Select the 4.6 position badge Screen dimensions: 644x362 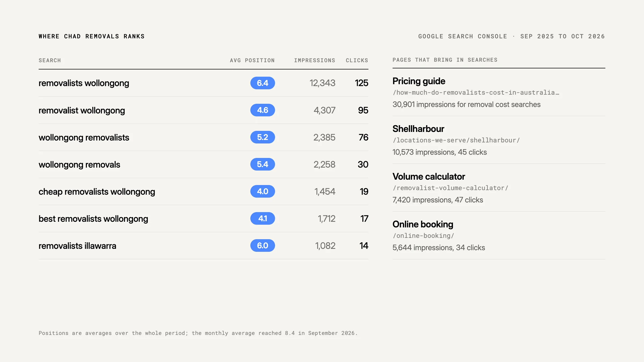[x=262, y=110]
